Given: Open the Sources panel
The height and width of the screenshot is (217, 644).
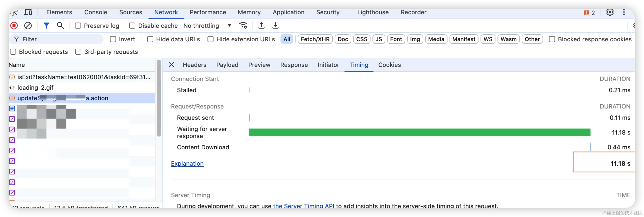Looking at the screenshot, I should (x=130, y=12).
